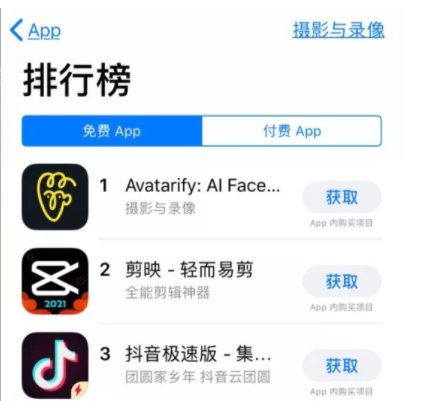Tap the rank number 2 entry
This screenshot has width=437, height=401.
[105, 270]
